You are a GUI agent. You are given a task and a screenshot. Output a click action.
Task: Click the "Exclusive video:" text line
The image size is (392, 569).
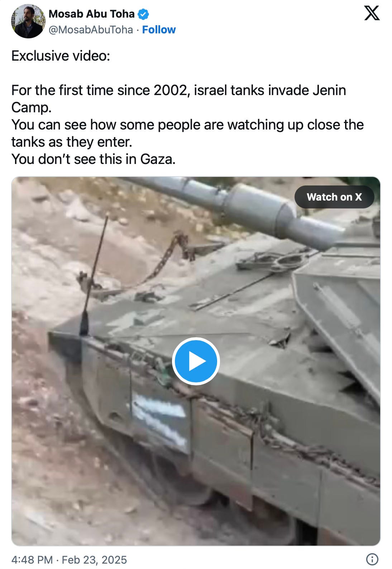point(61,56)
